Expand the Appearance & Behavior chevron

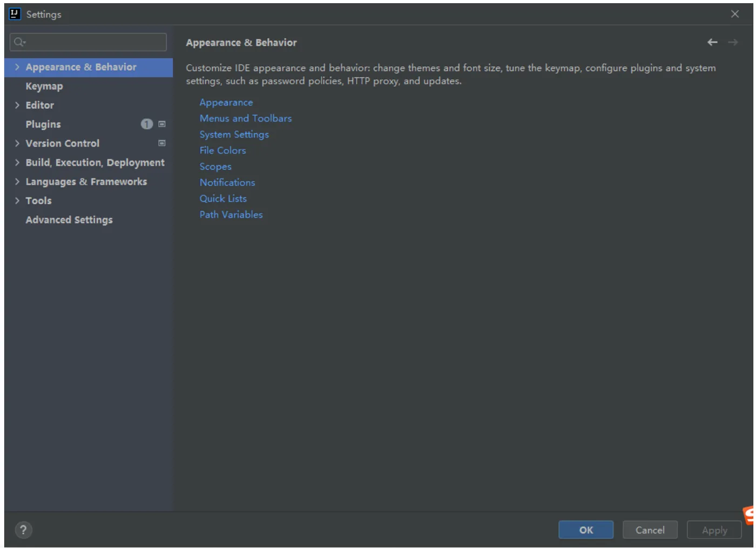click(x=17, y=67)
